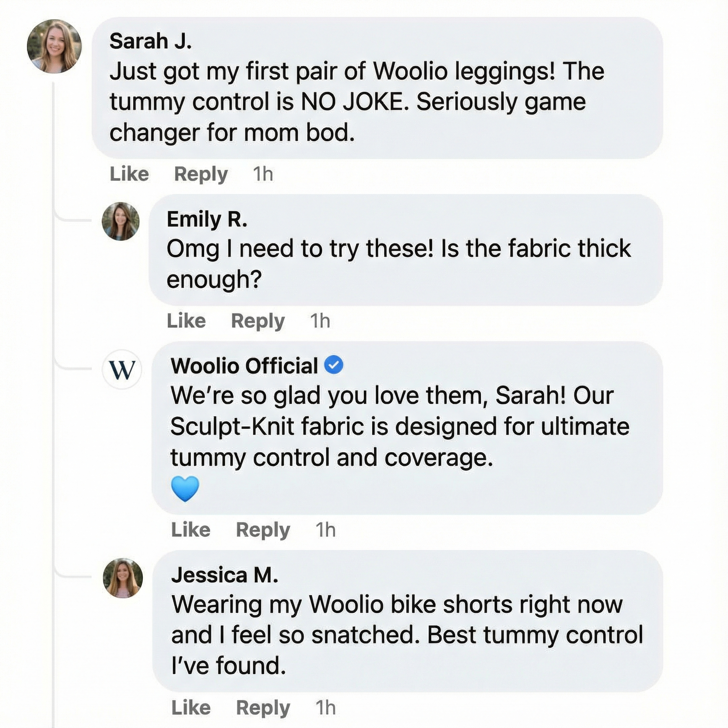Click the Woolio Official W logo avatar
This screenshot has height=728, width=728.
[x=122, y=369]
